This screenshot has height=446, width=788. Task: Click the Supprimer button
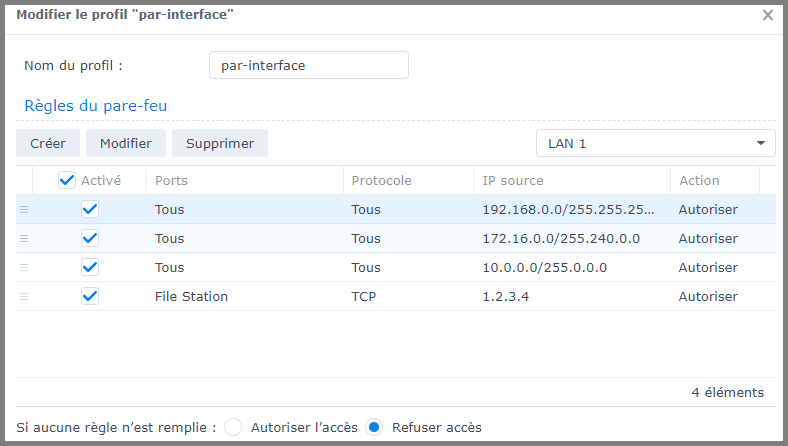[x=220, y=143]
